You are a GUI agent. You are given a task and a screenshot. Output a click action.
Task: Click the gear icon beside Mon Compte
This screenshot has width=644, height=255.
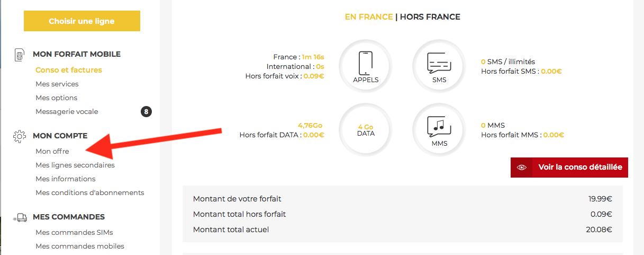[x=20, y=136]
